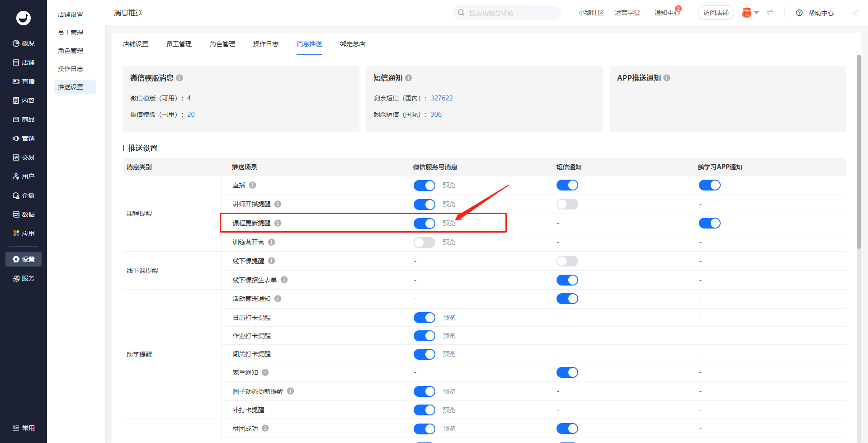This screenshot has height=443, width=868.
Task: Focus the 搜索功能与帮助 search field
Action: 511,13
